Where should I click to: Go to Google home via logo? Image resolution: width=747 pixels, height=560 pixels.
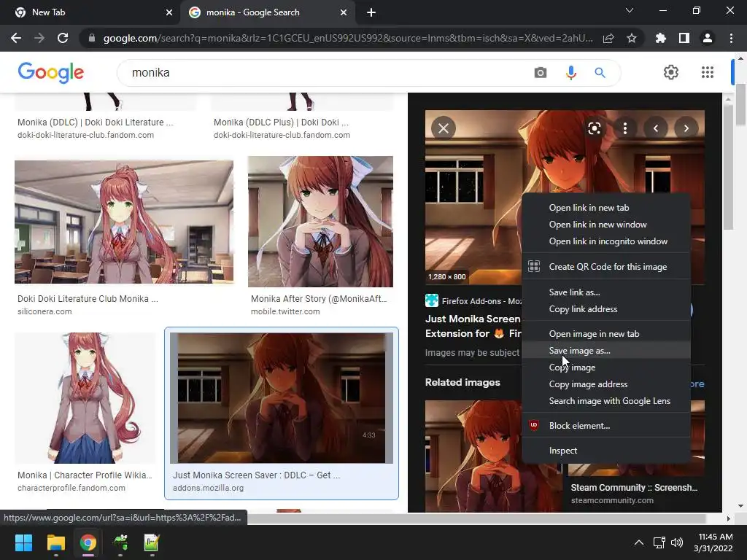point(51,72)
